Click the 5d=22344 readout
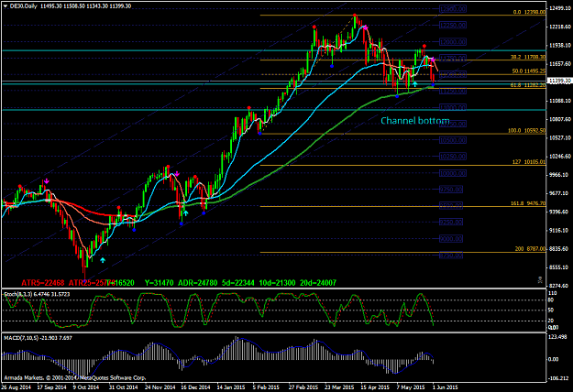The image size is (573, 392). click(237, 283)
